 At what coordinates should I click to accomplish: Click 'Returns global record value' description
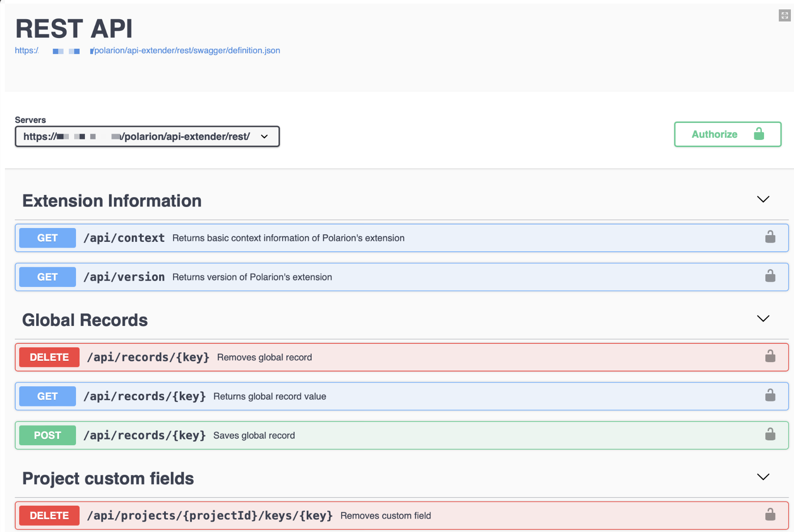(x=270, y=396)
